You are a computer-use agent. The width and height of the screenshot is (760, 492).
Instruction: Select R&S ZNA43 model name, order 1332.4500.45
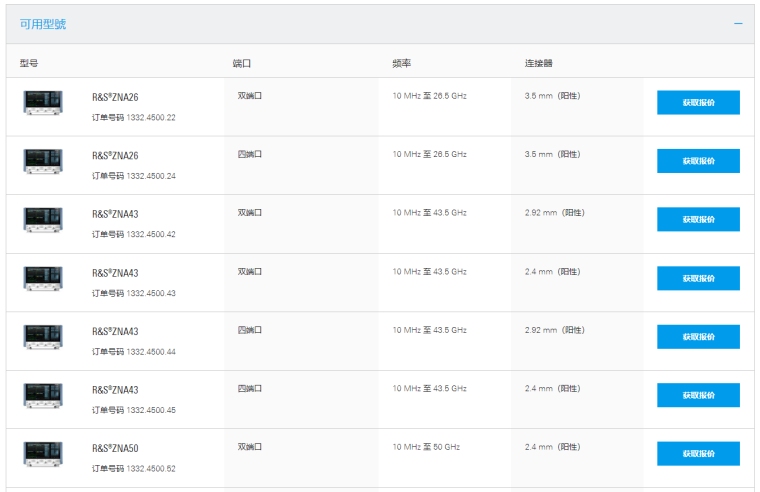coord(115,390)
